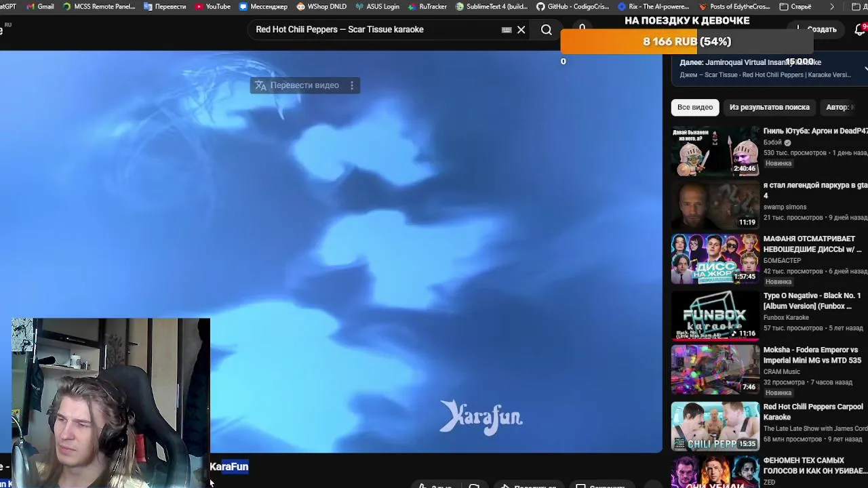This screenshot has height=488, width=868.
Task: Open Type O Negative Black No. 1 title
Action: [x=812, y=301]
